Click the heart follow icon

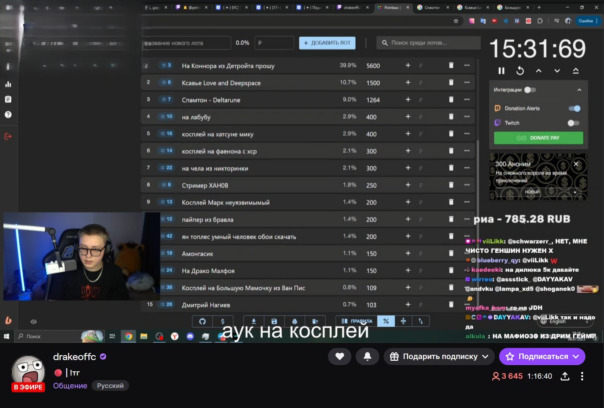coord(342,356)
